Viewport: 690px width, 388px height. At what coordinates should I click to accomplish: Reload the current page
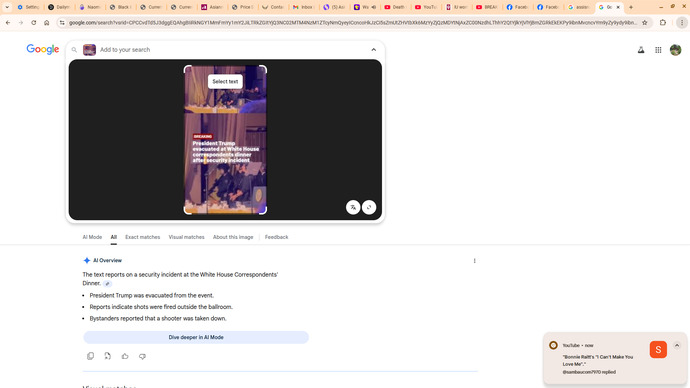click(33, 22)
